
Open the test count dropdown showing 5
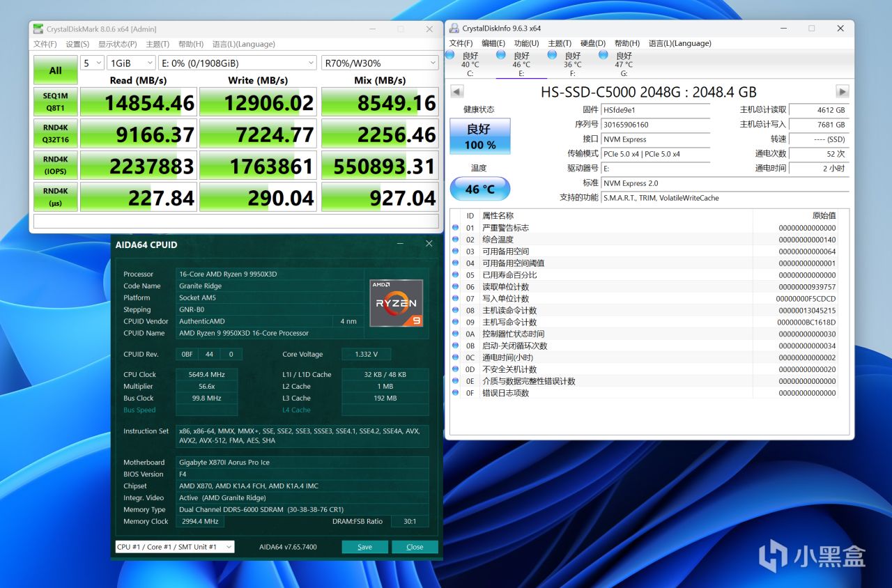tap(92, 63)
